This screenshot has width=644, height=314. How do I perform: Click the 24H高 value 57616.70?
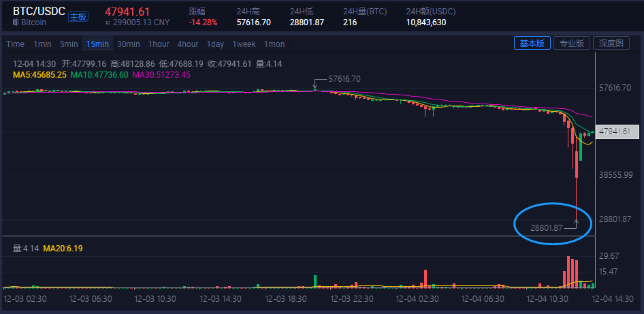tap(254, 22)
